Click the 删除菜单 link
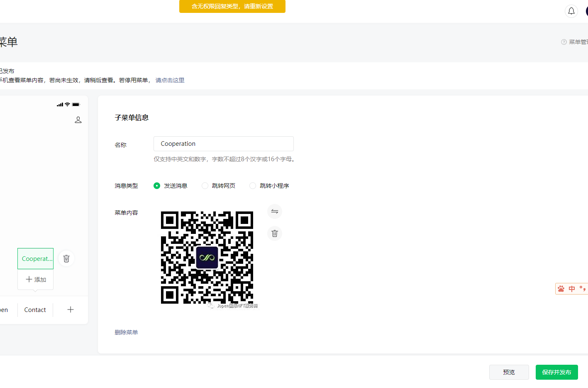Viewport: 588px width, 388px height. coord(126,332)
